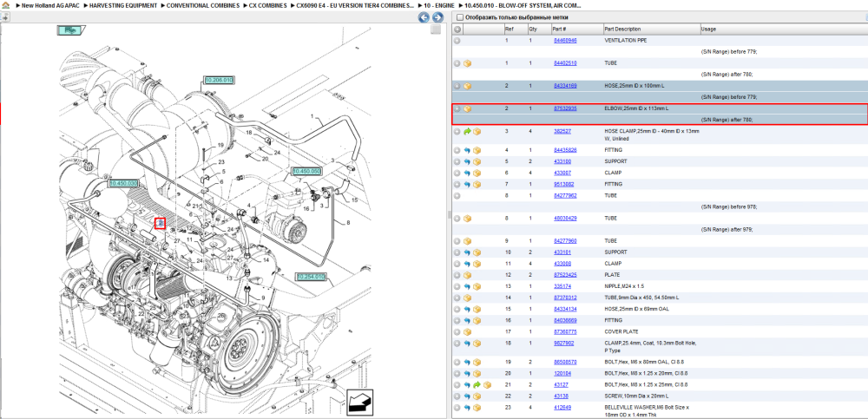The height and width of the screenshot is (419, 868).
Task: Click the gray square button on diagram corner
Action: tap(436, 29)
